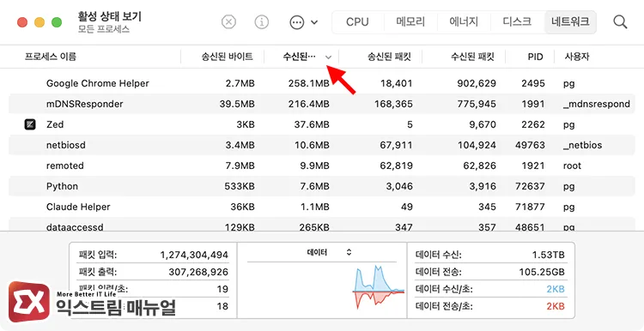Click 902,629 received packets value
This screenshot has height=331, width=644.
point(477,84)
